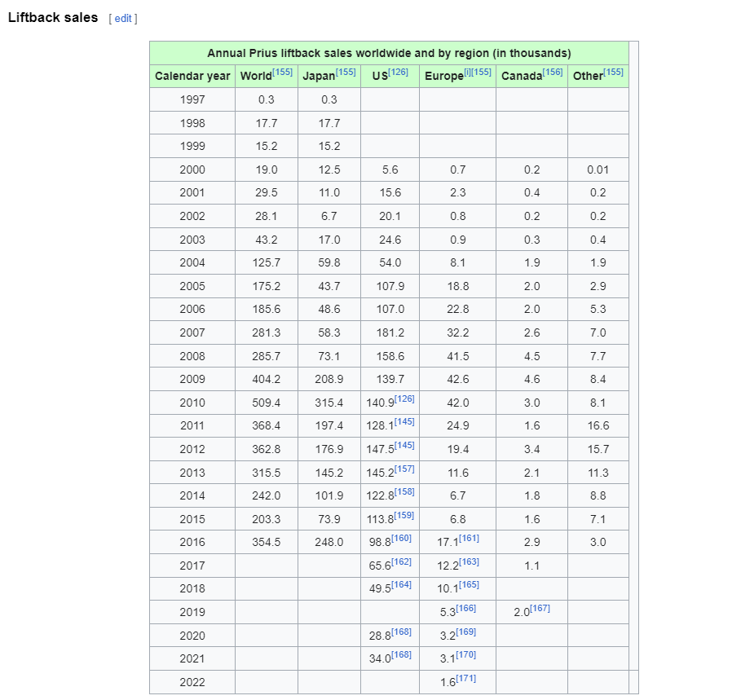Screen dimensions: 741x700
Task: Open citation 169 beside 3.2 in 2020
Action: coord(466,632)
